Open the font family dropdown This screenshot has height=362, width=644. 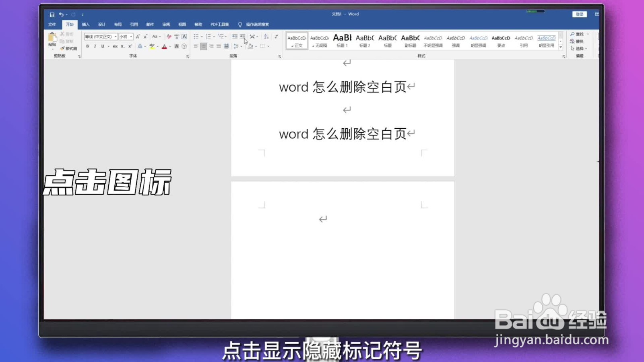(x=116, y=37)
